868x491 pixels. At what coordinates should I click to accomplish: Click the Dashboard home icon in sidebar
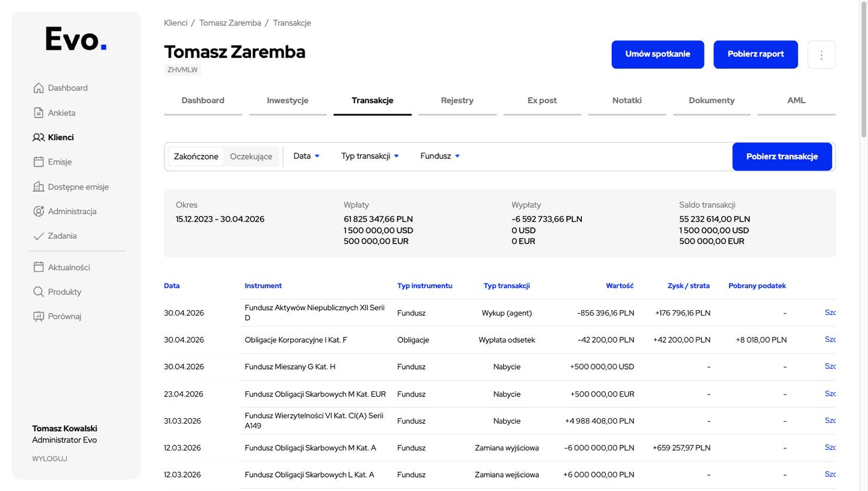[x=39, y=88]
